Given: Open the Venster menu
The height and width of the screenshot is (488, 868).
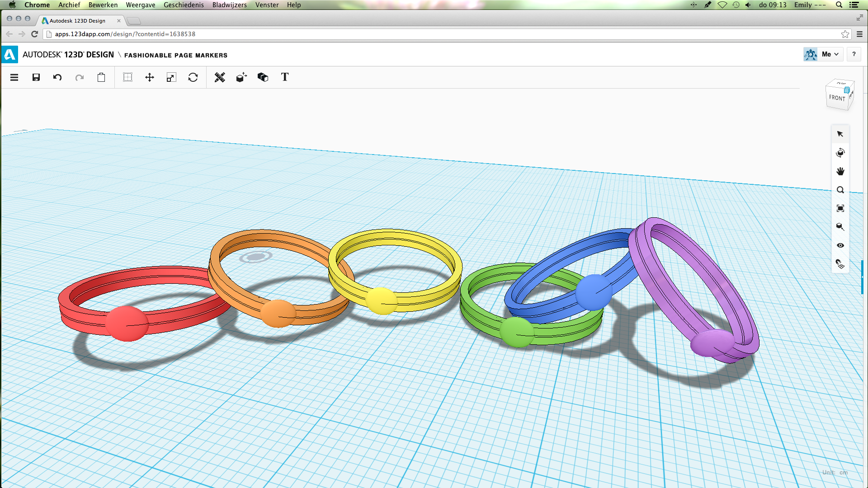Looking at the screenshot, I should (x=267, y=5).
